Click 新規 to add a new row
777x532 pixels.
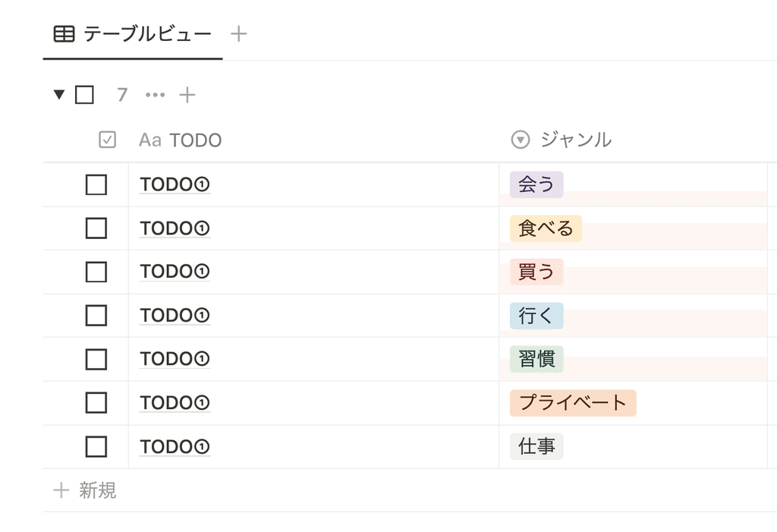[x=97, y=490]
